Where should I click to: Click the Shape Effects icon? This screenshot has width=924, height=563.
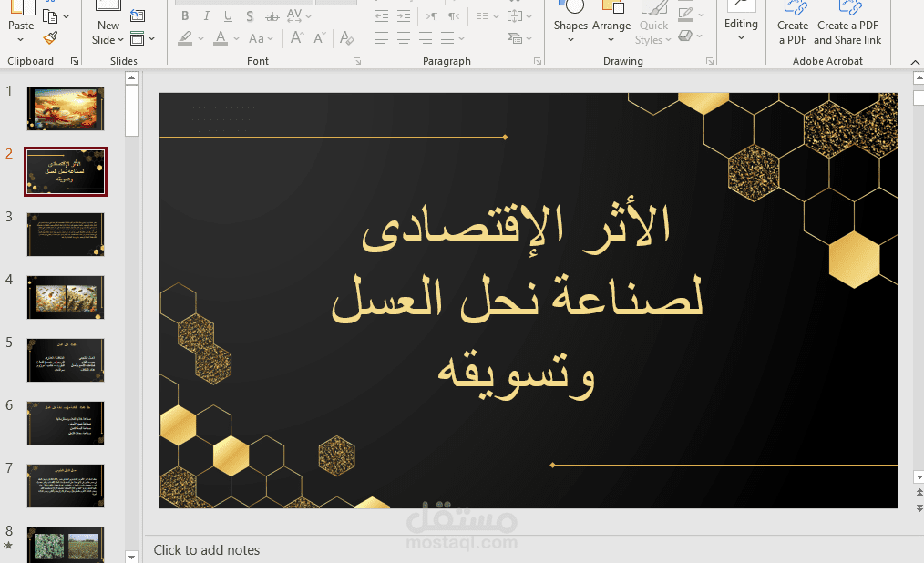tap(685, 36)
